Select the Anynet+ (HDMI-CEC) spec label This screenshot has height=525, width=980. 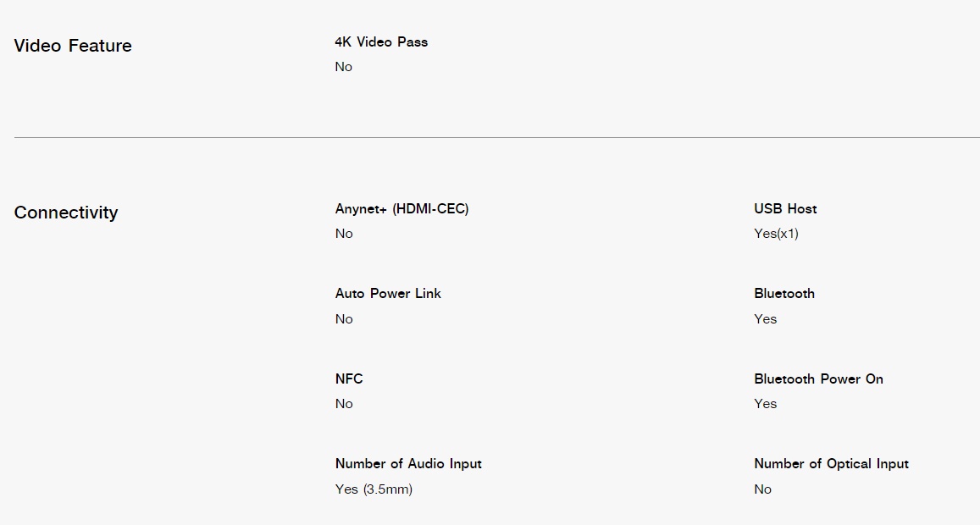coord(401,209)
